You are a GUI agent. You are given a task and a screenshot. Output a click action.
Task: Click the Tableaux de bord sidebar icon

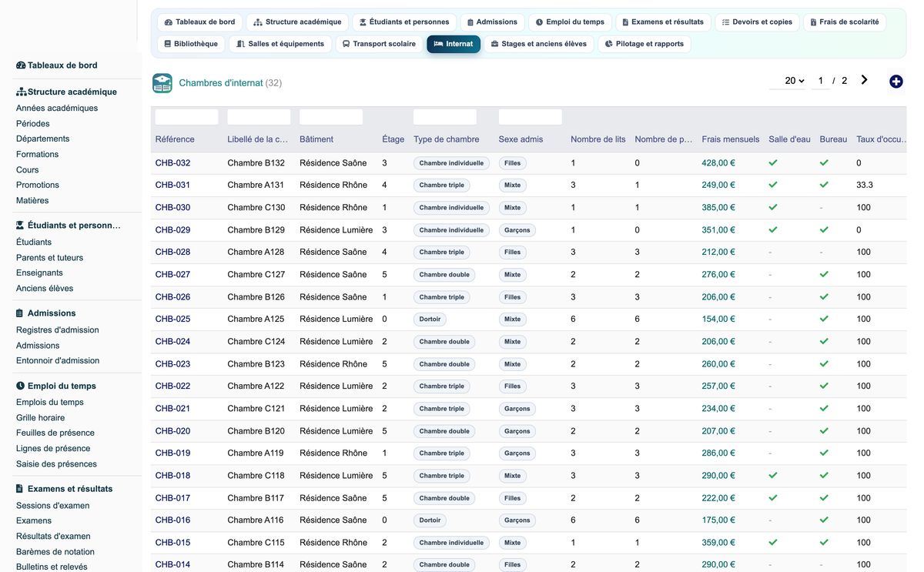[x=21, y=65]
